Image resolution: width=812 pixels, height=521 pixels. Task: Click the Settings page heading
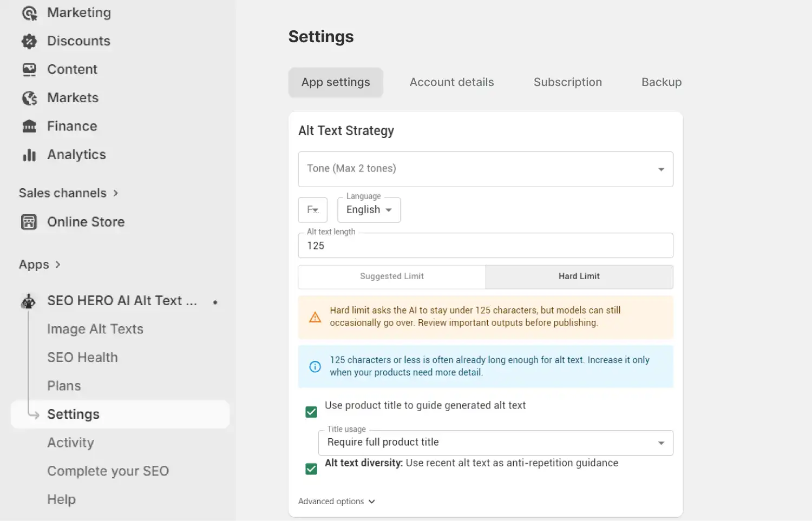point(321,37)
